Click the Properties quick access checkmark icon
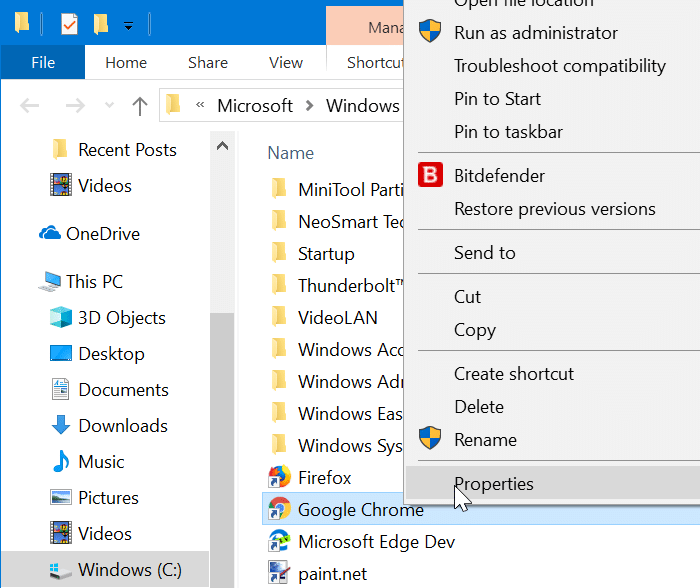The width and height of the screenshot is (700, 588). click(69, 24)
